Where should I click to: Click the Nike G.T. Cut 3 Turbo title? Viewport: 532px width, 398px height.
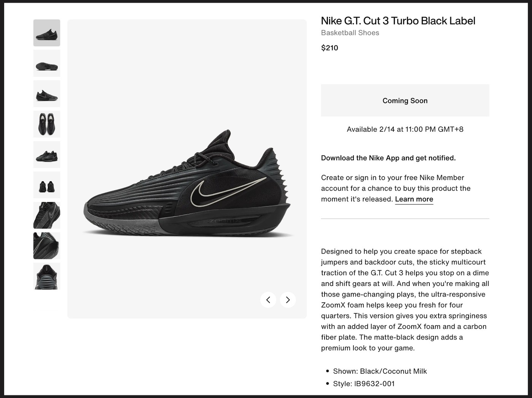[x=398, y=21]
